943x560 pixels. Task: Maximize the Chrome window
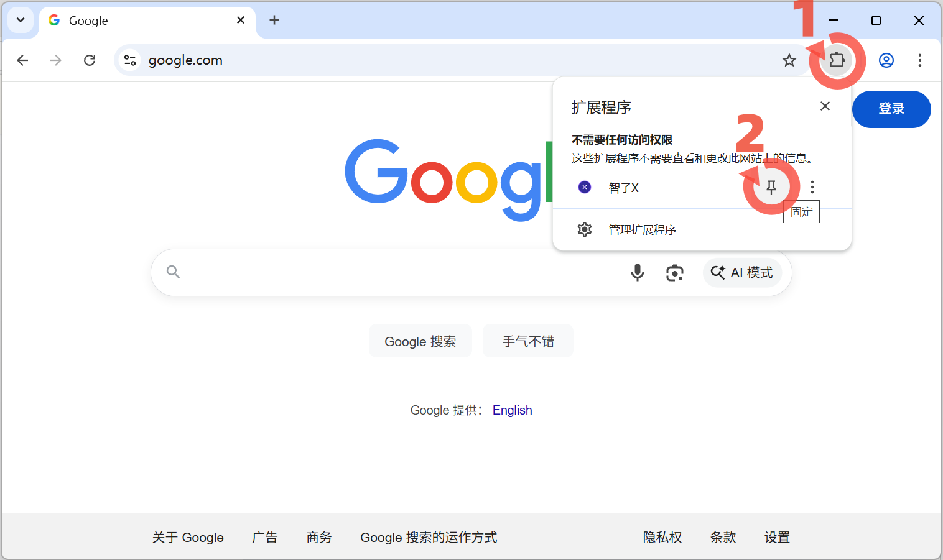(876, 20)
